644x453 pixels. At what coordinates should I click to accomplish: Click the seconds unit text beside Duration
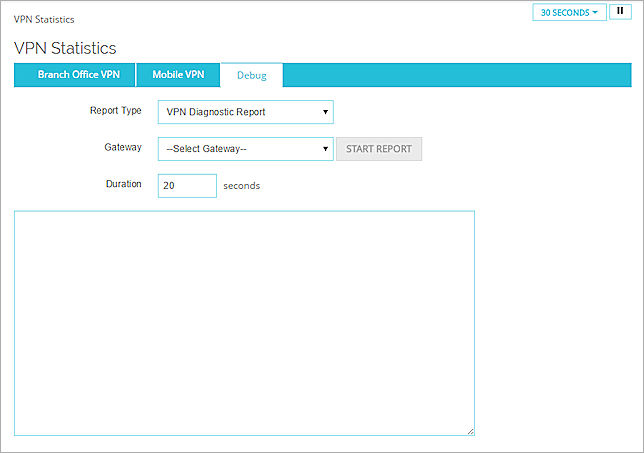click(241, 185)
